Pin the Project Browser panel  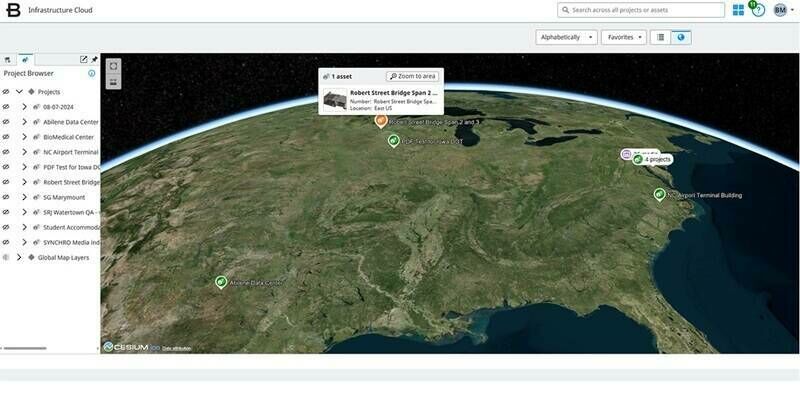[94, 60]
